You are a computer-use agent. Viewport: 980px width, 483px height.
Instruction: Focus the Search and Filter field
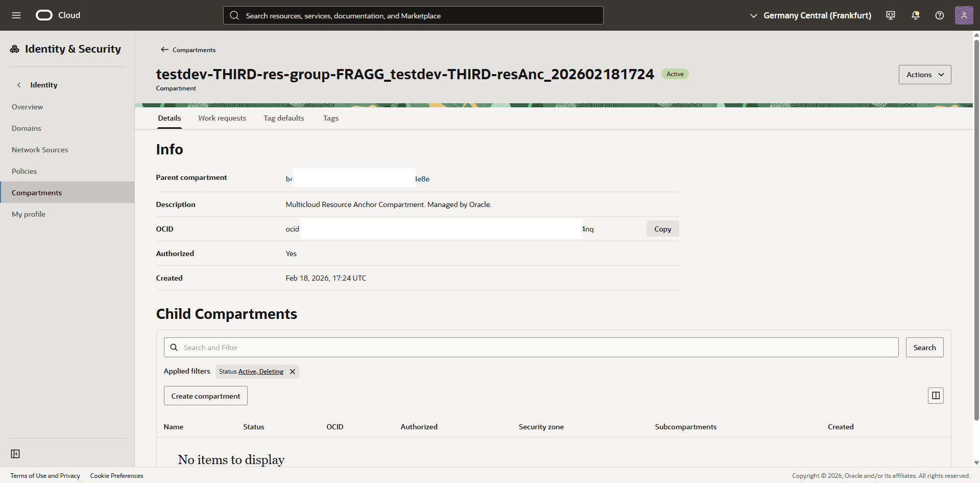tap(531, 348)
